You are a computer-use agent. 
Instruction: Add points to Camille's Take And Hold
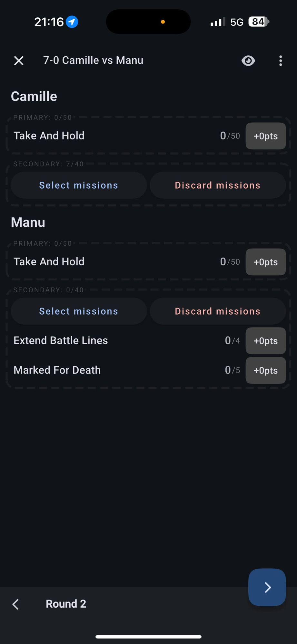[265, 136]
